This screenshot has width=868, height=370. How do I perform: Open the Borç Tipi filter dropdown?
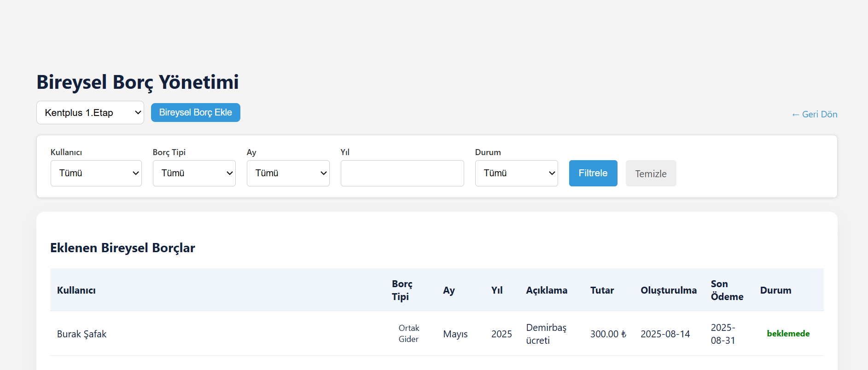(194, 173)
